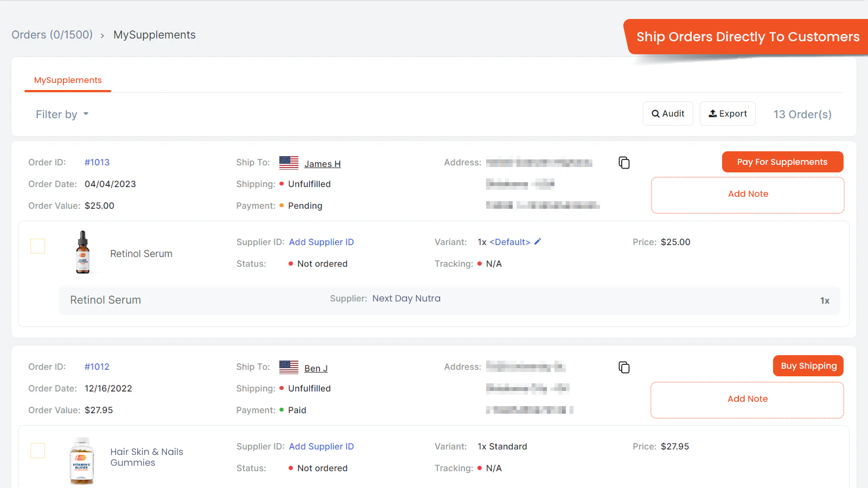Image resolution: width=868 pixels, height=488 pixels.
Task: Add Supplier ID for Hair Skin & Nails Gummies
Action: (321, 446)
